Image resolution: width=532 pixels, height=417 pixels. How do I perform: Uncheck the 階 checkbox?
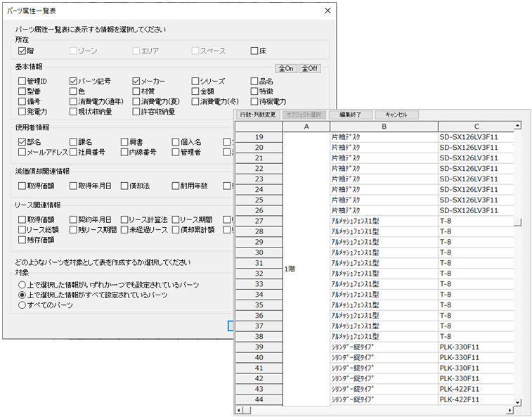(22, 51)
